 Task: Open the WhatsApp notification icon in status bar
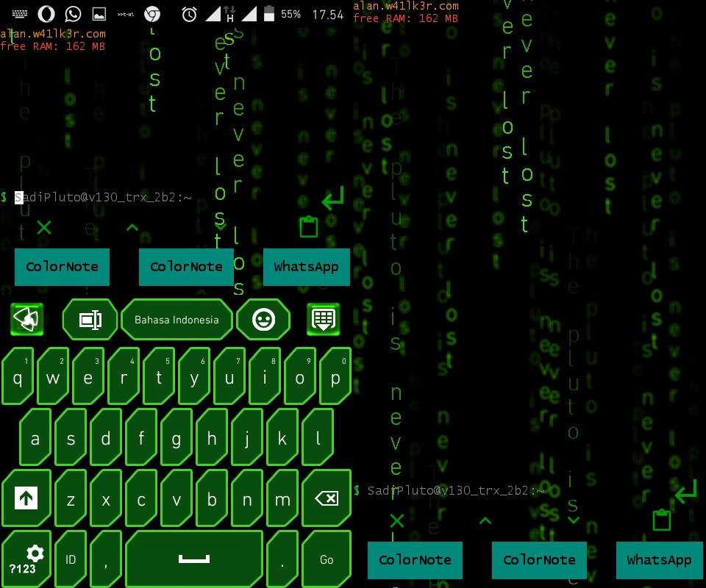tap(73, 15)
